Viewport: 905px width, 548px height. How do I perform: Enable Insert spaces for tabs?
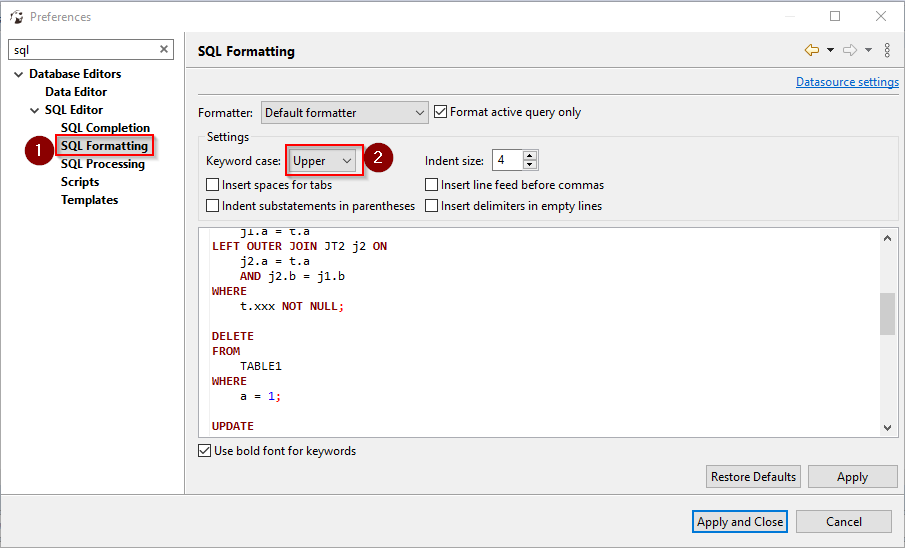[x=212, y=185]
